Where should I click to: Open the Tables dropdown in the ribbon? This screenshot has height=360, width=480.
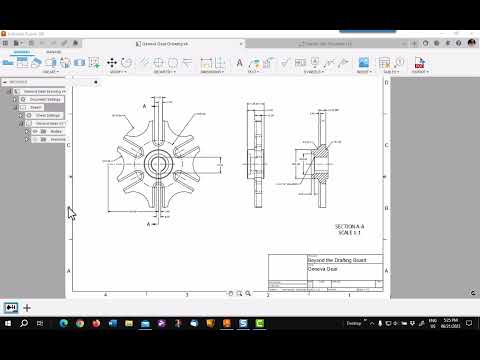pyautogui.click(x=391, y=72)
